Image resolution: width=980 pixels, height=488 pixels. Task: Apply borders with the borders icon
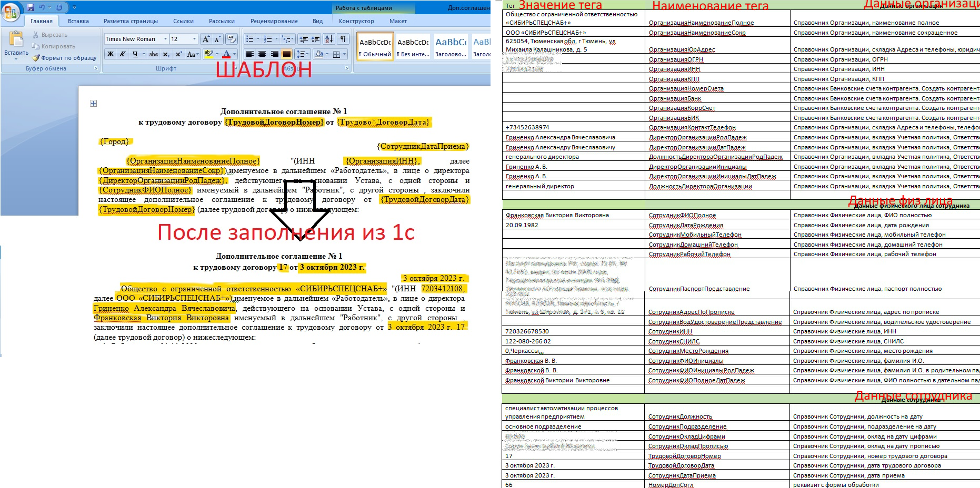coord(336,54)
